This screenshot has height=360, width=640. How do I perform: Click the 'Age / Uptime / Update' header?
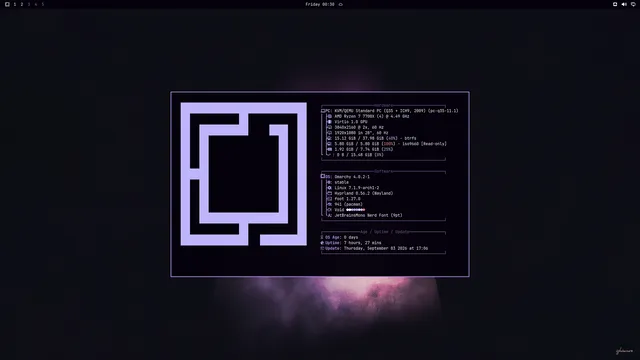click(385, 232)
